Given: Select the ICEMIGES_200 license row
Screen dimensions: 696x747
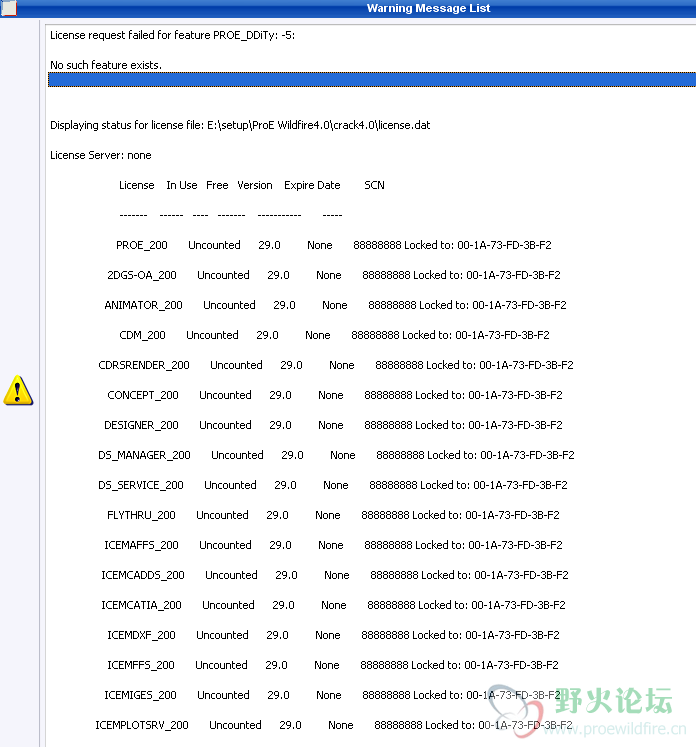Looking at the screenshot, I should pos(333,696).
